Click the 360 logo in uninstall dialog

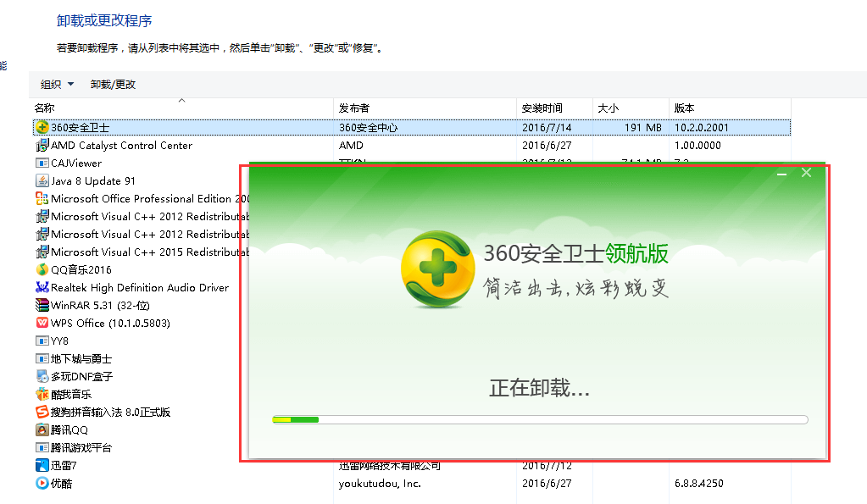(x=437, y=269)
